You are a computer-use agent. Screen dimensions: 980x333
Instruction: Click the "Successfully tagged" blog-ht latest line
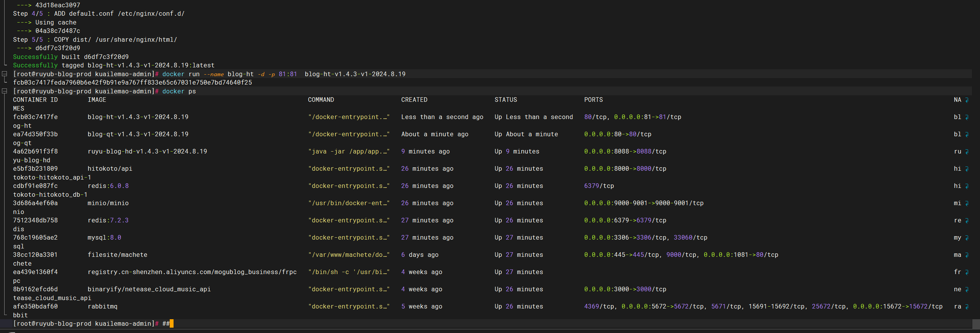pyautogui.click(x=114, y=65)
